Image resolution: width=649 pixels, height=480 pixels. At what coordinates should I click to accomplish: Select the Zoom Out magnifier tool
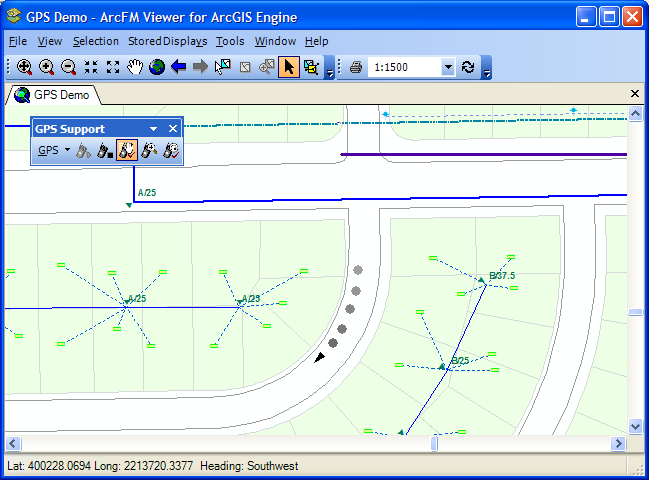(68, 67)
